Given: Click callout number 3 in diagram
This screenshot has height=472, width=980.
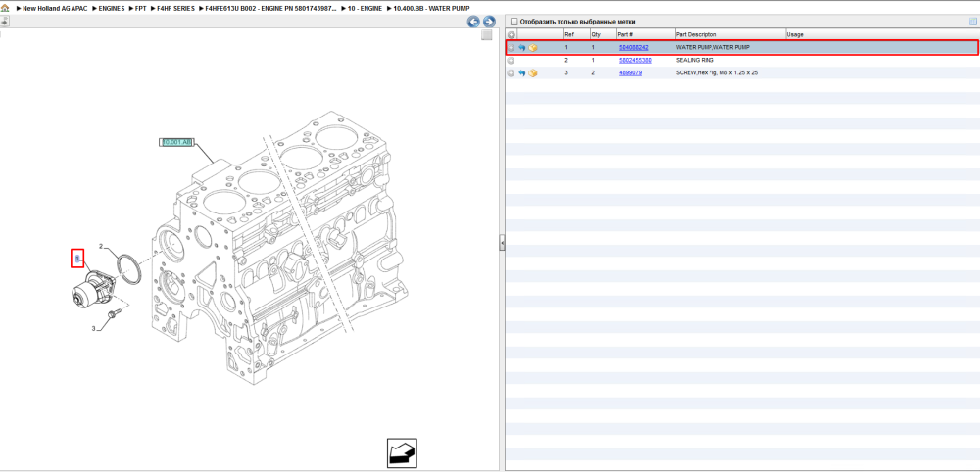Looking at the screenshot, I should tap(94, 328).
